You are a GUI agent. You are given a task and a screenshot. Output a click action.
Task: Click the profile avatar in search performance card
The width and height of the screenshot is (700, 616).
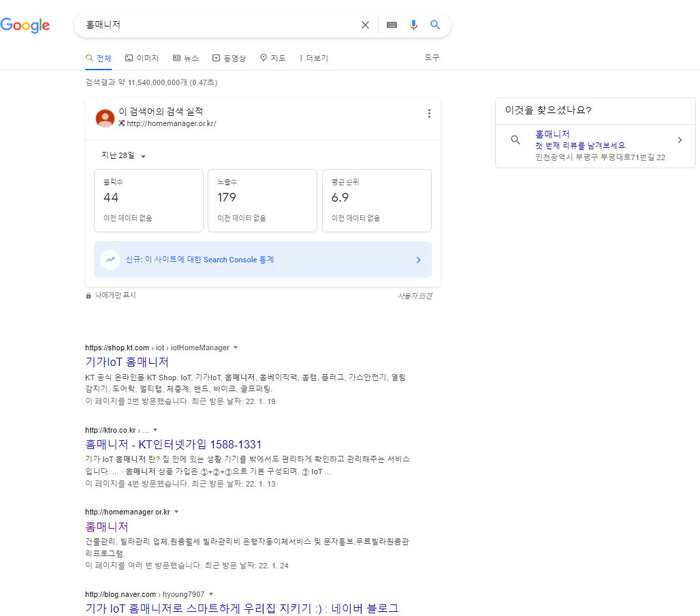pyautogui.click(x=105, y=118)
